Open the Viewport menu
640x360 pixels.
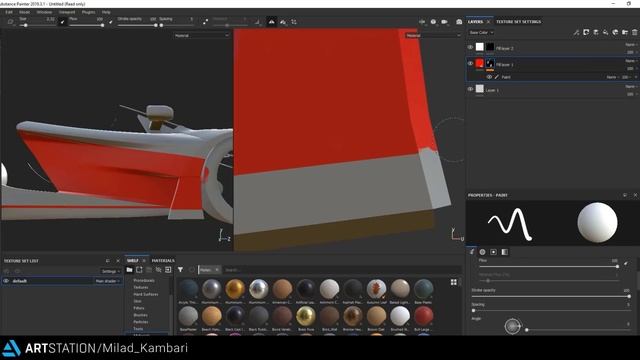[x=67, y=12]
